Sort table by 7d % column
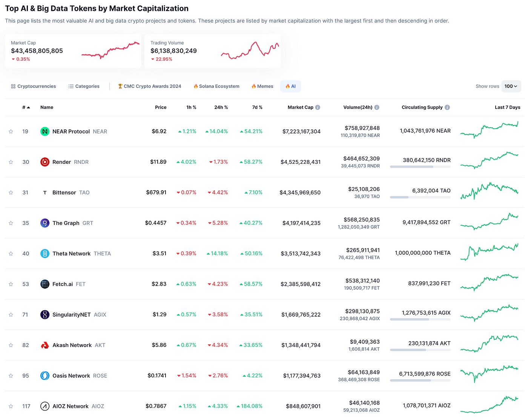 [257, 108]
